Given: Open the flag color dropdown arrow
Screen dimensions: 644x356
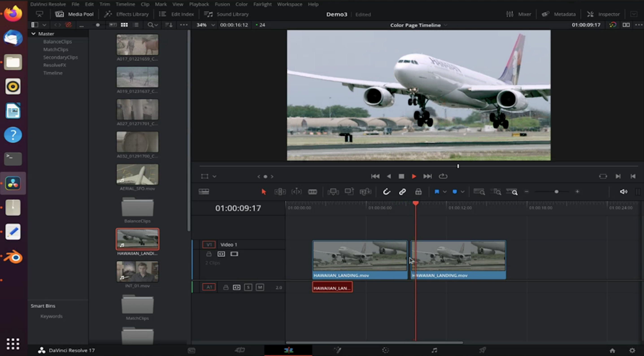Looking at the screenshot, I should pyautogui.click(x=445, y=192).
